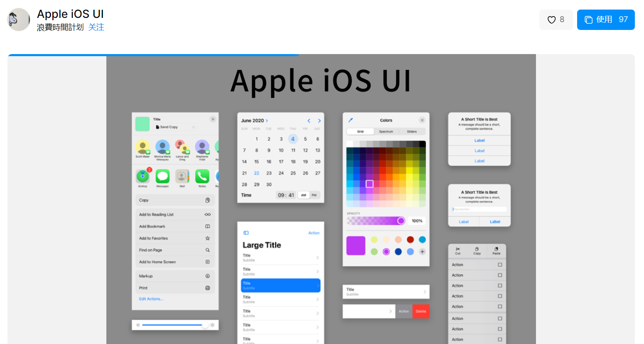
Task: Toggle the sidebar icon above Large Title
Action: pyautogui.click(x=246, y=233)
